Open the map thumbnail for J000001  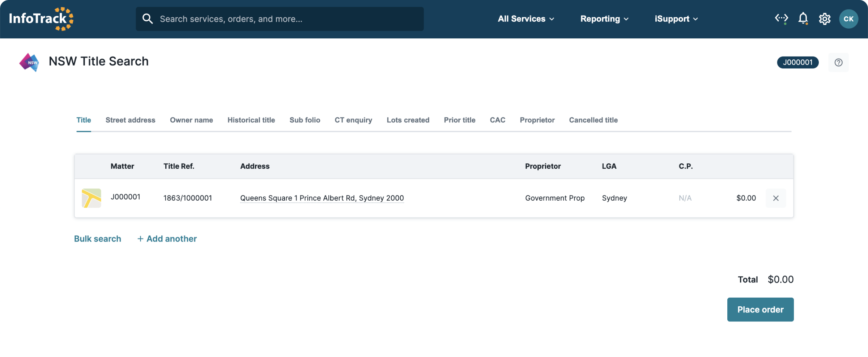(x=92, y=198)
